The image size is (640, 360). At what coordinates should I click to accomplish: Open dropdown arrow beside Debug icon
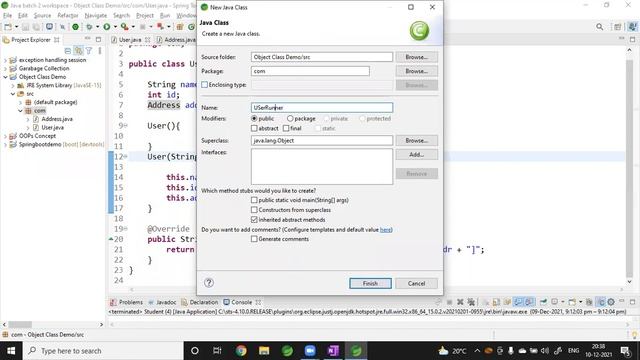[97, 27]
